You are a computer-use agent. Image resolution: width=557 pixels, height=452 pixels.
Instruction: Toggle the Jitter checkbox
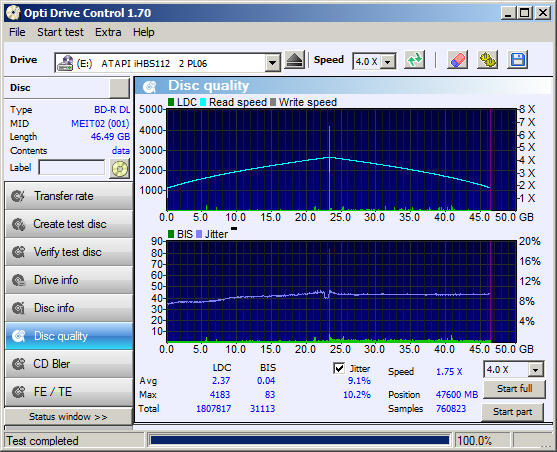[x=339, y=368]
